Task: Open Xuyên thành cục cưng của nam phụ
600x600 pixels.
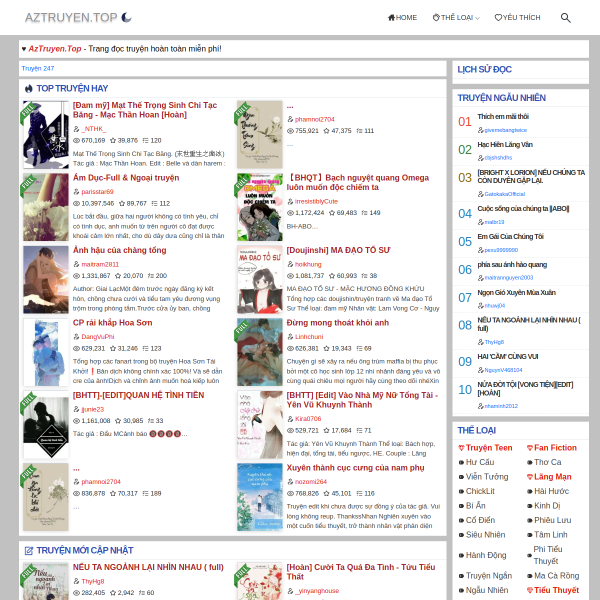Action: point(355,468)
